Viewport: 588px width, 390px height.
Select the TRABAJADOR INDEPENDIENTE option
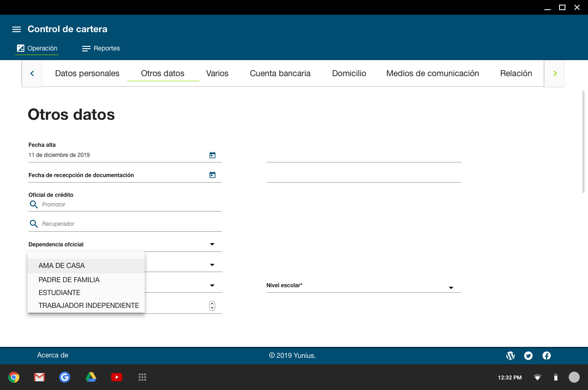pyautogui.click(x=89, y=306)
